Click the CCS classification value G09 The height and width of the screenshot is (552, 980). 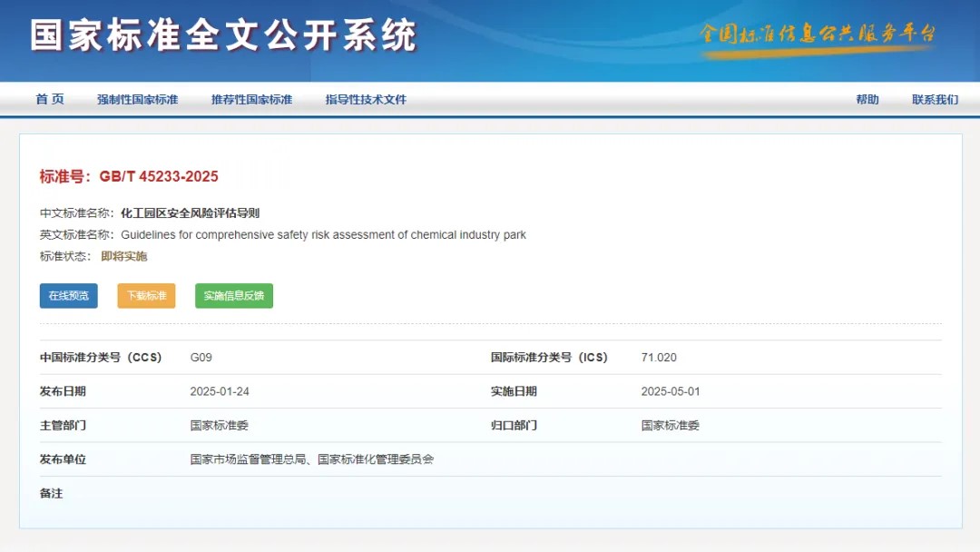coord(201,358)
